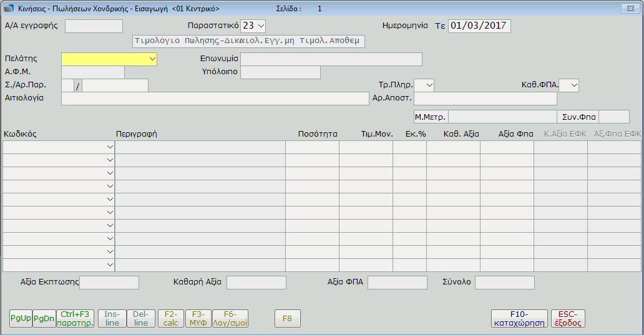
Task: Click the F3-ΜΥΦ button
Action: [198, 318]
